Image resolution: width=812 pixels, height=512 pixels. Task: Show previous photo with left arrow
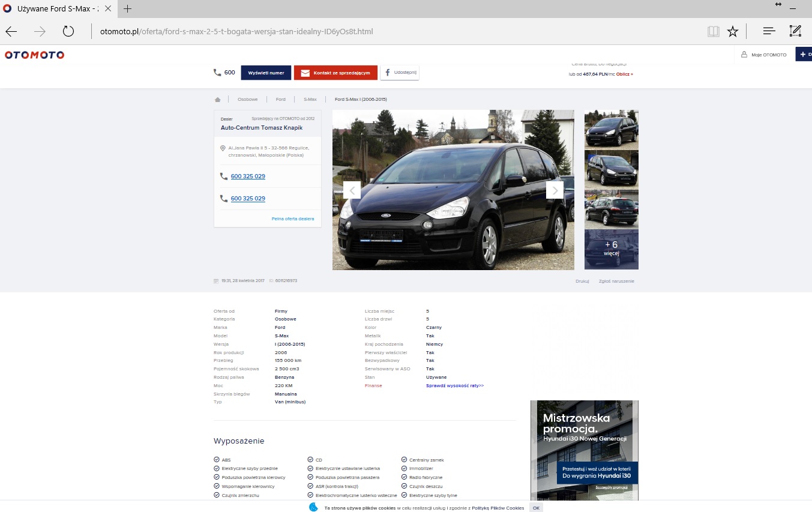[352, 190]
